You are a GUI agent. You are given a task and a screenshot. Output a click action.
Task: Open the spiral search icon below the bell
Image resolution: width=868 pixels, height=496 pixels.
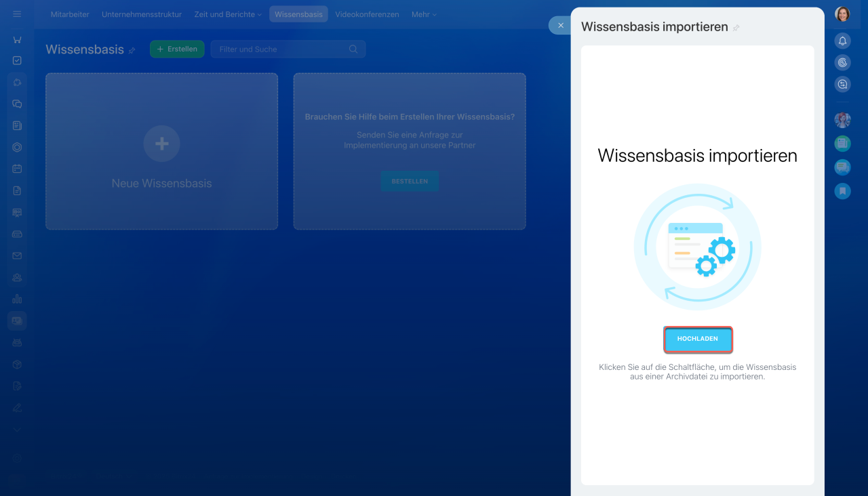[842, 63]
